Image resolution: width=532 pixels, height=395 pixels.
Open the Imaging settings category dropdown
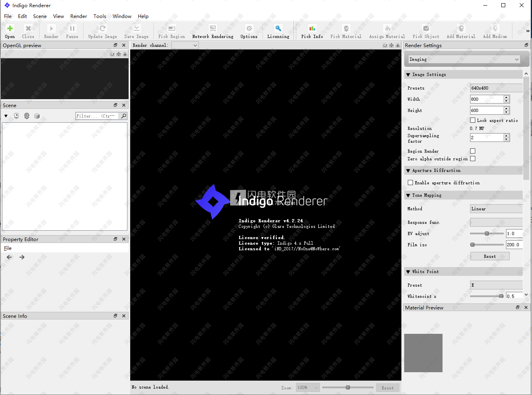(464, 59)
